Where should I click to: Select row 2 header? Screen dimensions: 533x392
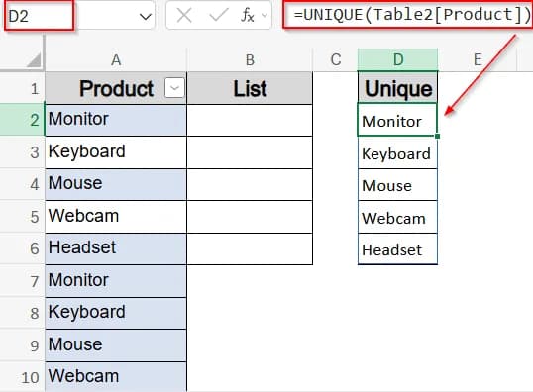pyautogui.click(x=22, y=120)
